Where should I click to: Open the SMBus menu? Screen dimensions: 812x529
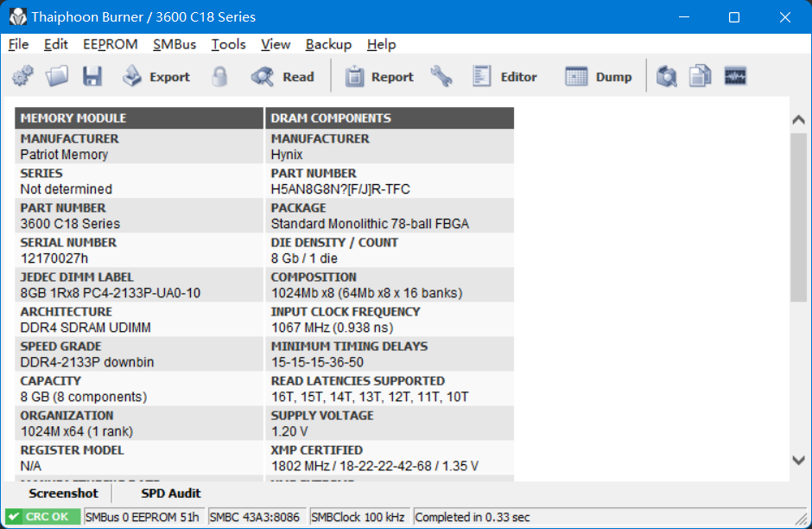[x=174, y=44]
